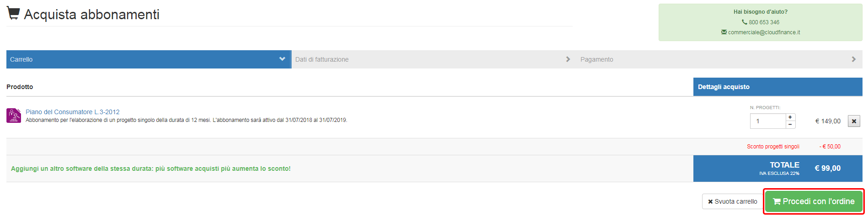Open Piano del Consumatore L.3-2012 link
868x216 pixels.
73,112
